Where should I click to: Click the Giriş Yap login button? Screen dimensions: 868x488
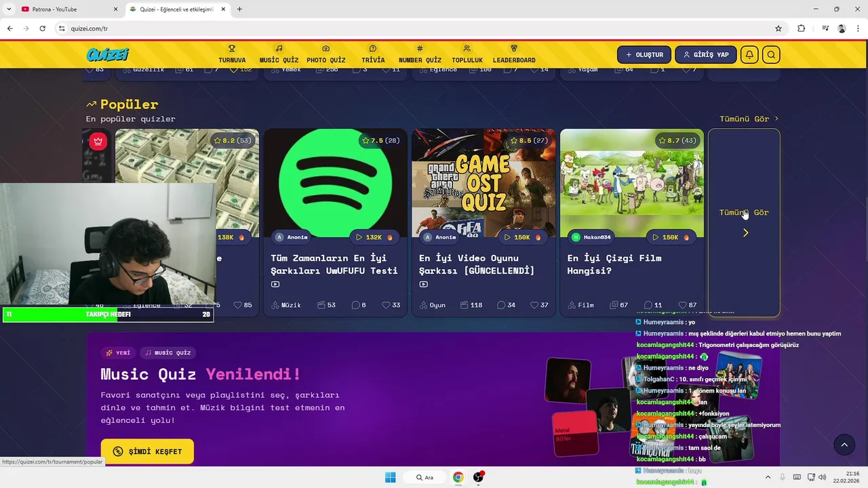pos(706,55)
